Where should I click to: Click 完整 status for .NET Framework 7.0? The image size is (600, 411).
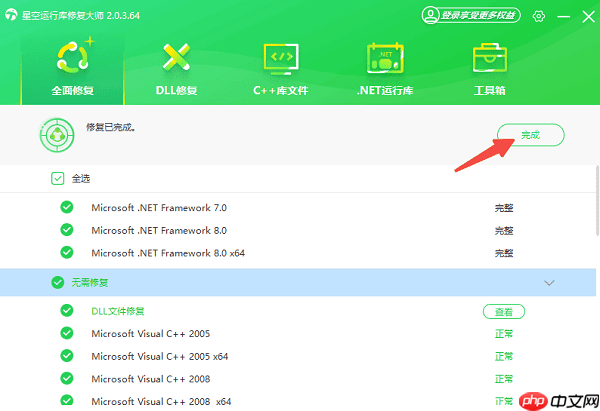[x=504, y=208]
